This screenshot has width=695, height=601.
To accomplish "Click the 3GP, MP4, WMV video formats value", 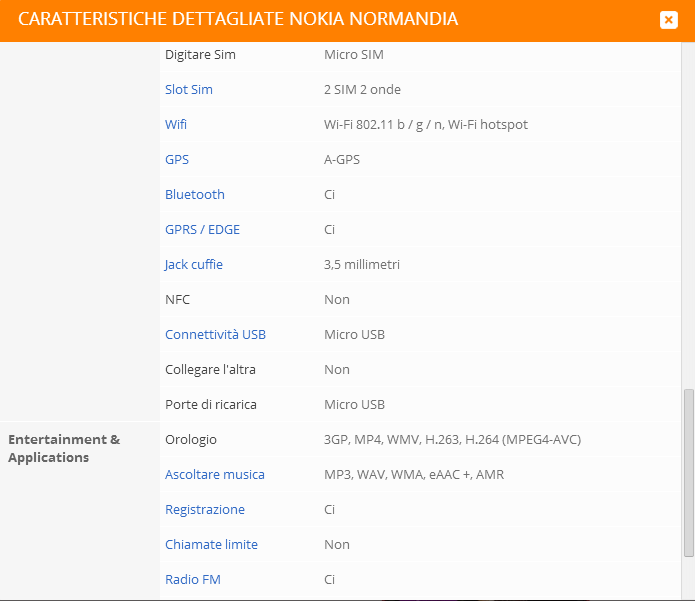I will [x=452, y=440].
